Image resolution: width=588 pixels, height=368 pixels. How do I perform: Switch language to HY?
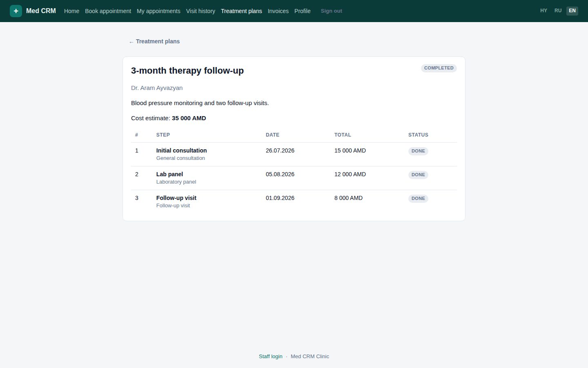(x=543, y=11)
